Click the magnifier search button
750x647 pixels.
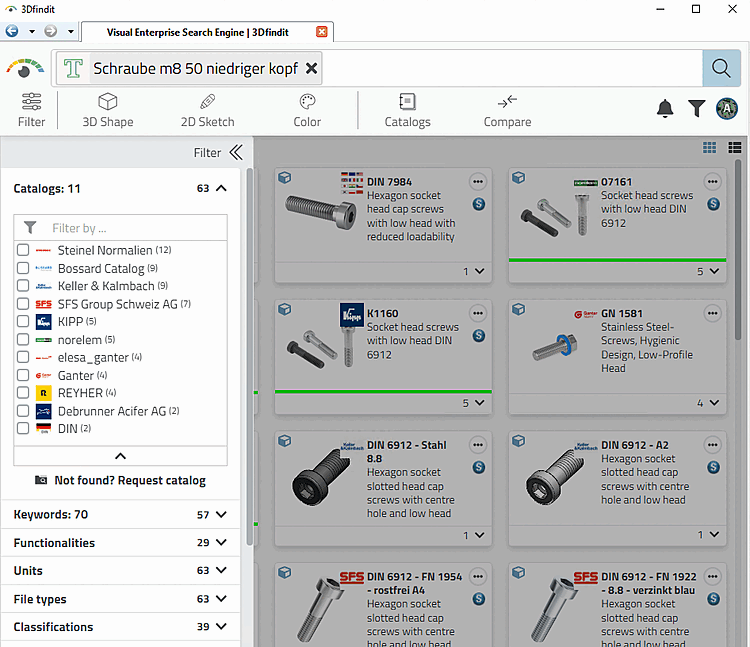(x=721, y=68)
